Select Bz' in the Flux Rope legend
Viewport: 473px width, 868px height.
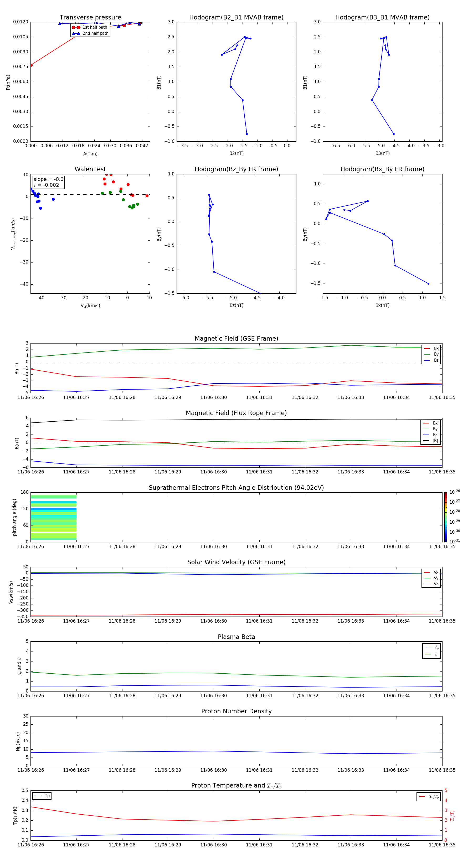click(431, 435)
